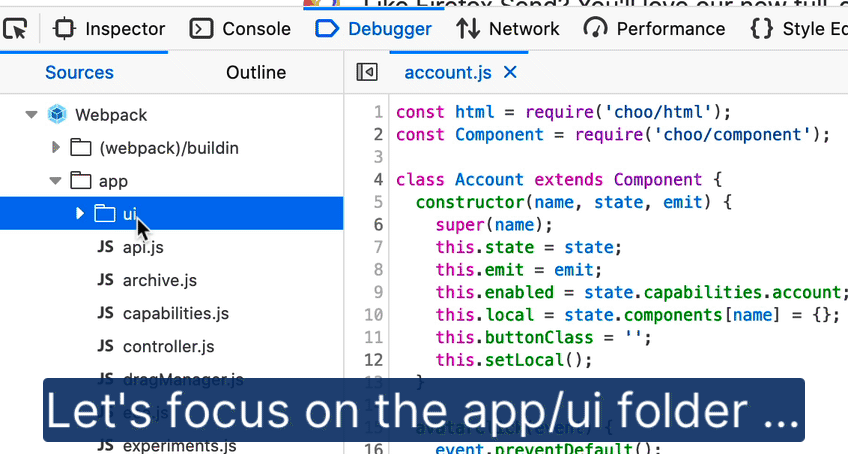The width and height of the screenshot is (848, 454).
Task: Open capabilities.js file
Action: click(176, 313)
